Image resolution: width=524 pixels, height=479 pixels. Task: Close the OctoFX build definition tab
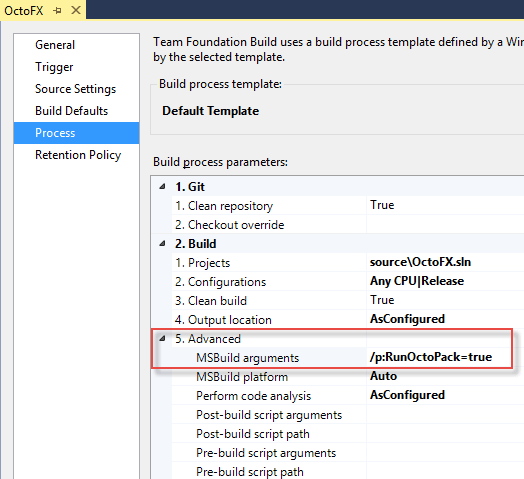(76, 10)
